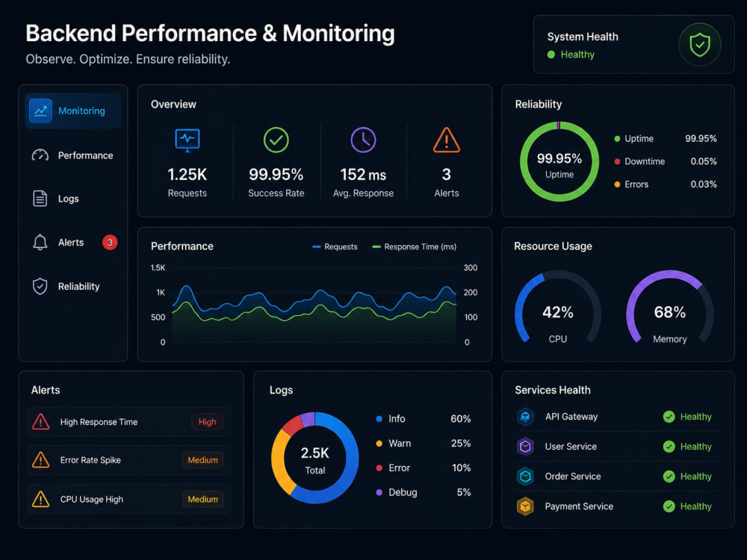Click the High severity badge

(207, 422)
